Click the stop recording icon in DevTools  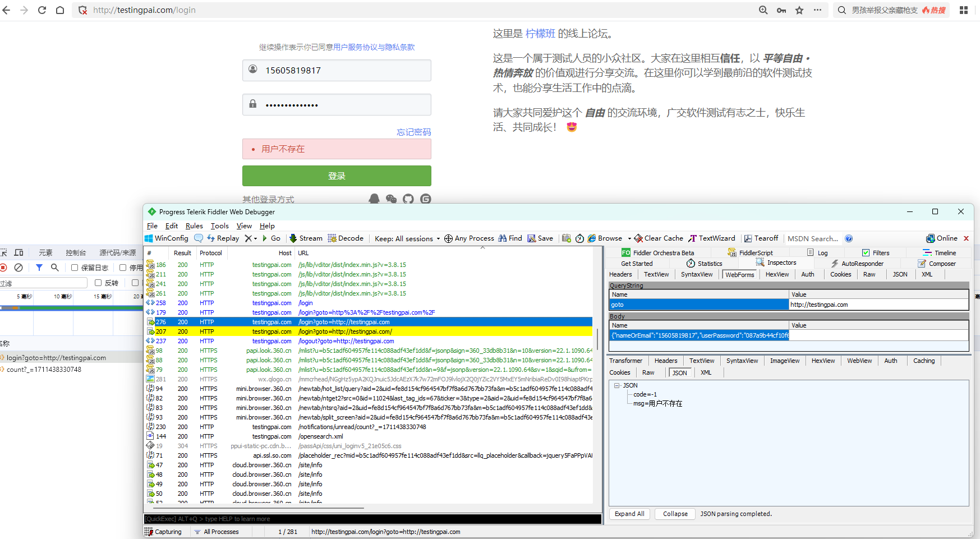point(3,268)
